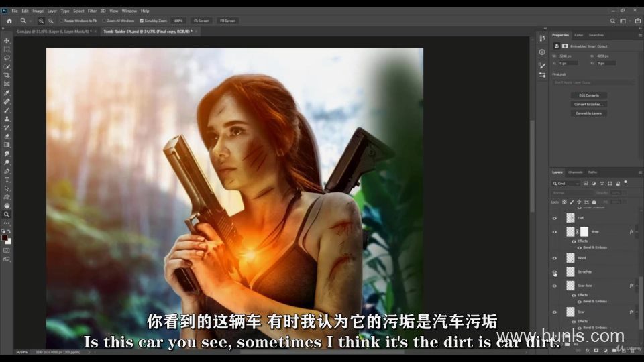
Task: Click the Home icon in options bar
Action: tap(9, 21)
